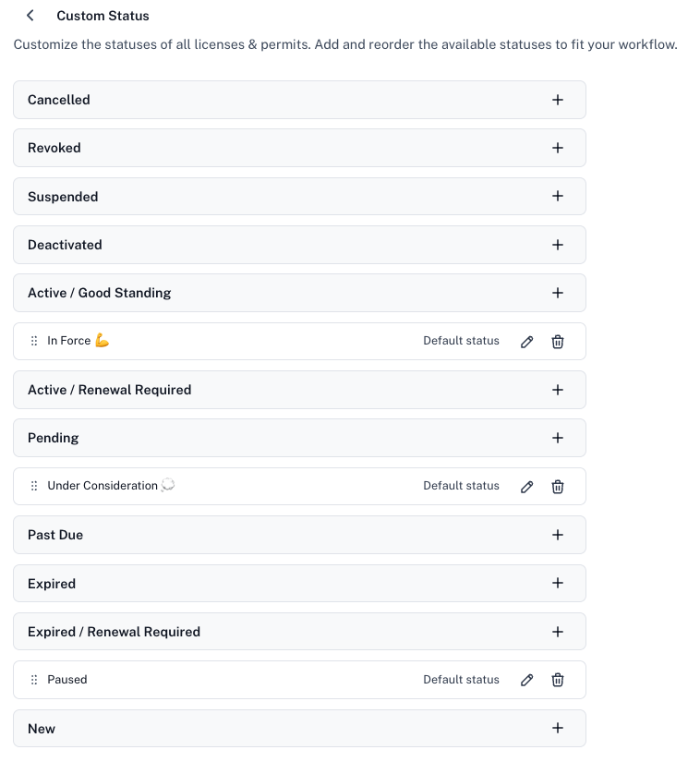Add a status under Cancelled with plus

(558, 100)
